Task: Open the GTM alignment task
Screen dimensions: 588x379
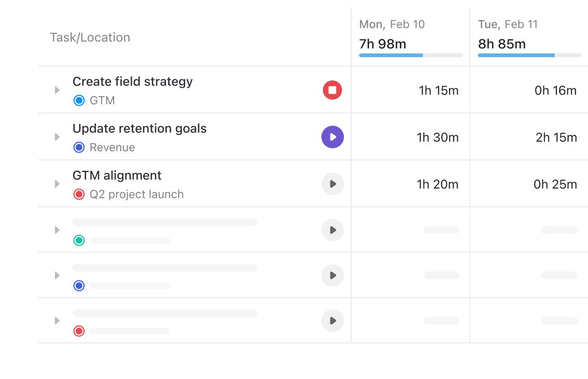Action: click(117, 175)
